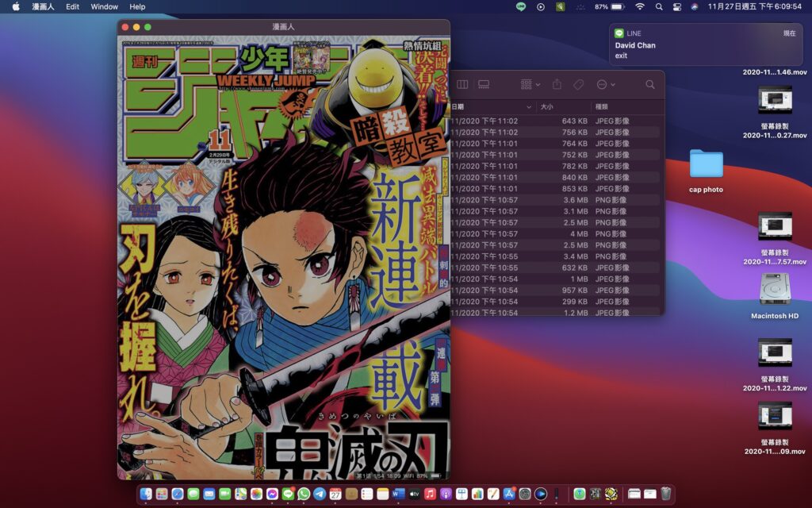
Task: Open Podcasts from the dock
Action: pyautogui.click(x=446, y=494)
